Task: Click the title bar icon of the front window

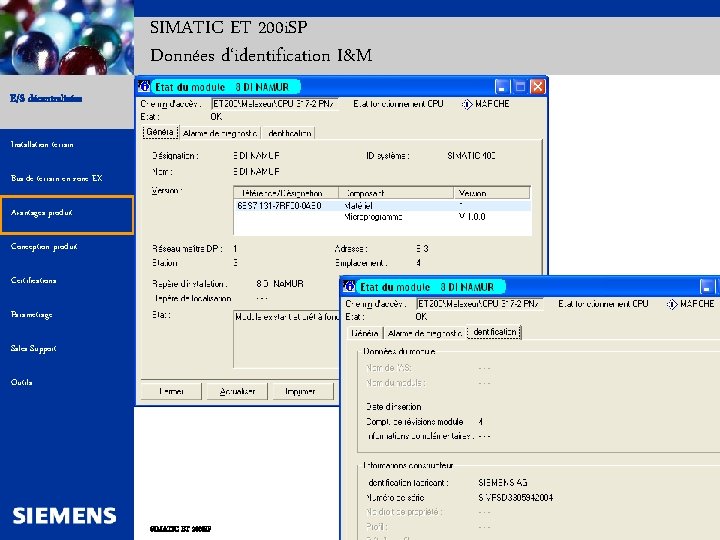Action: [x=349, y=287]
